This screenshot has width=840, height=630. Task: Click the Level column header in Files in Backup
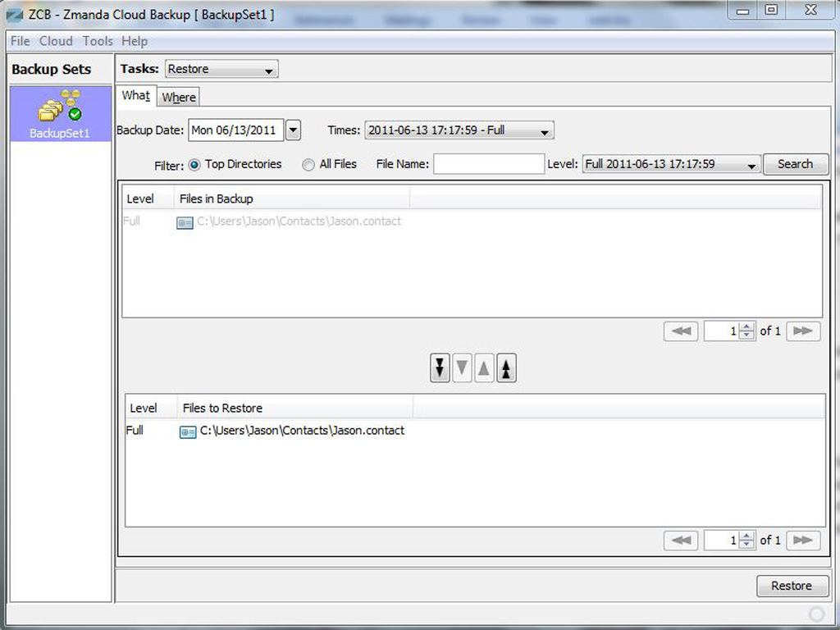click(148, 199)
